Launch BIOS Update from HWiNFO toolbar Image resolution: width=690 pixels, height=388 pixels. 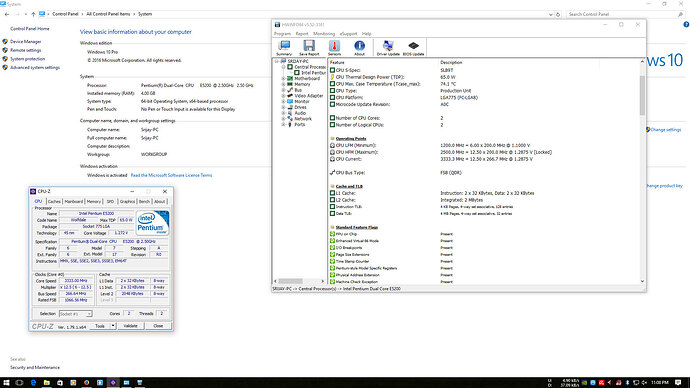[x=414, y=48]
